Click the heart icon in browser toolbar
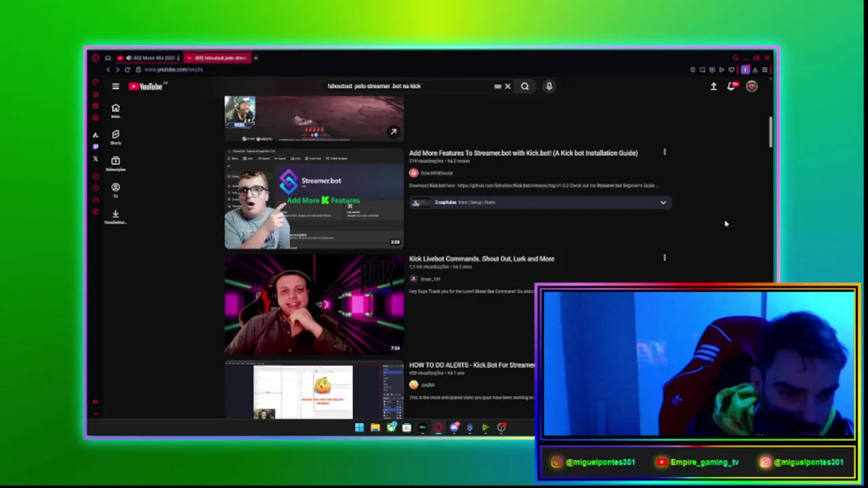 point(730,69)
